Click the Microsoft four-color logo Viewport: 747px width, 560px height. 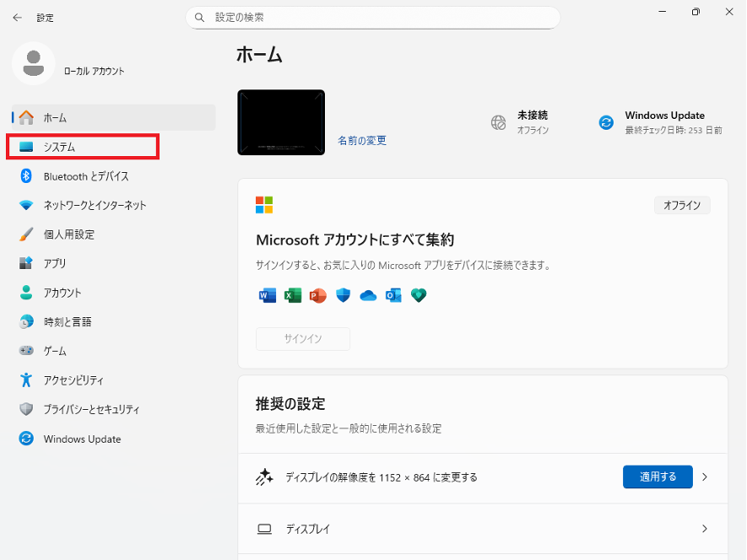[x=264, y=205]
